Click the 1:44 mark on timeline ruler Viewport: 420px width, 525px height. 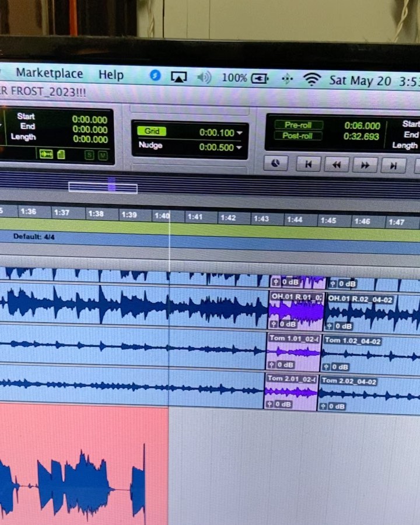tap(295, 219)
